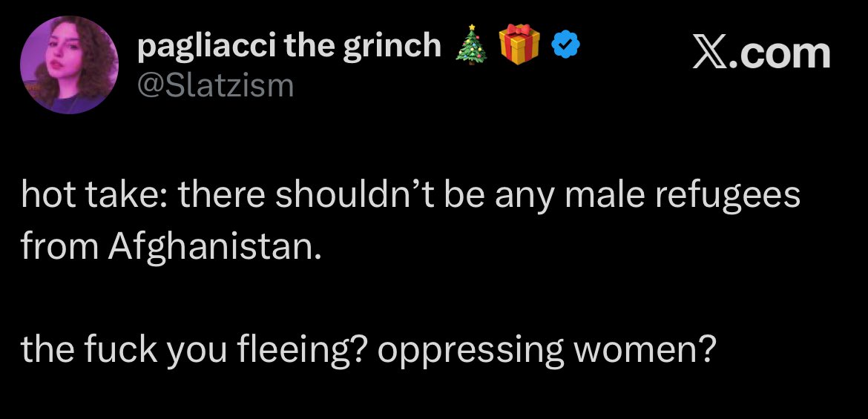Screen dimensions: 868x419
Task: Click the display name "pagliacci the grinch"
Action: tap(289, 47)
